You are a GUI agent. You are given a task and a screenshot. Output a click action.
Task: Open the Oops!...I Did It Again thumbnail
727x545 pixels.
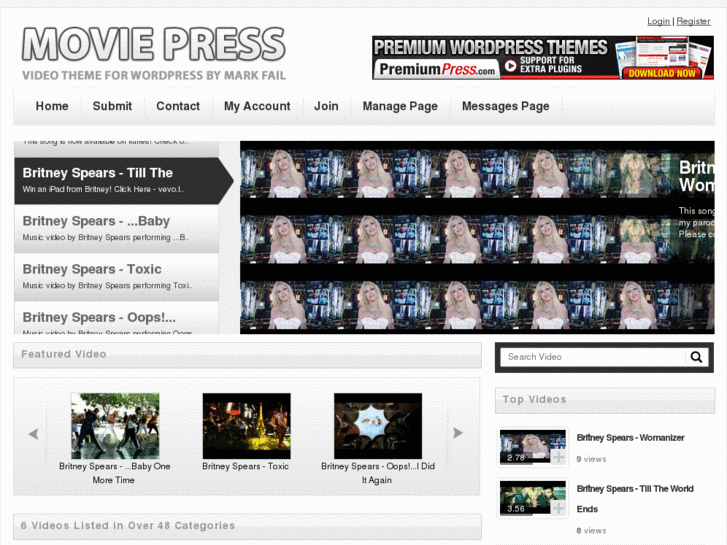378,426
